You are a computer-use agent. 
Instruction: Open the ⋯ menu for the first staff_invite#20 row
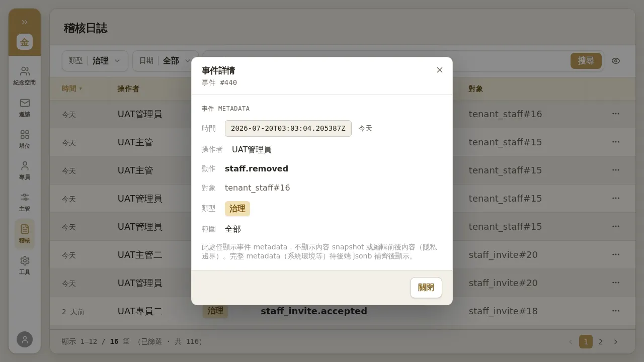point(616,254)
